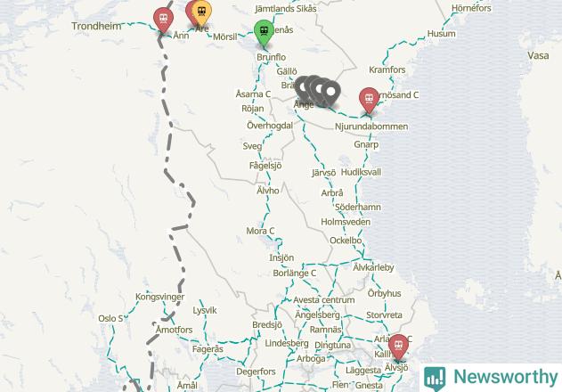The width and height of the screenshot is (562, 392).
Task: Click the Sveg station label
Action: pos(252,146)
